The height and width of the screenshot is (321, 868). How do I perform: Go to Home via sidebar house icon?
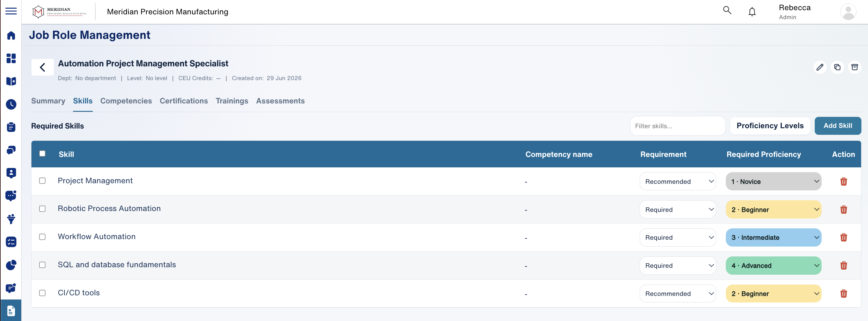point(11,35)
